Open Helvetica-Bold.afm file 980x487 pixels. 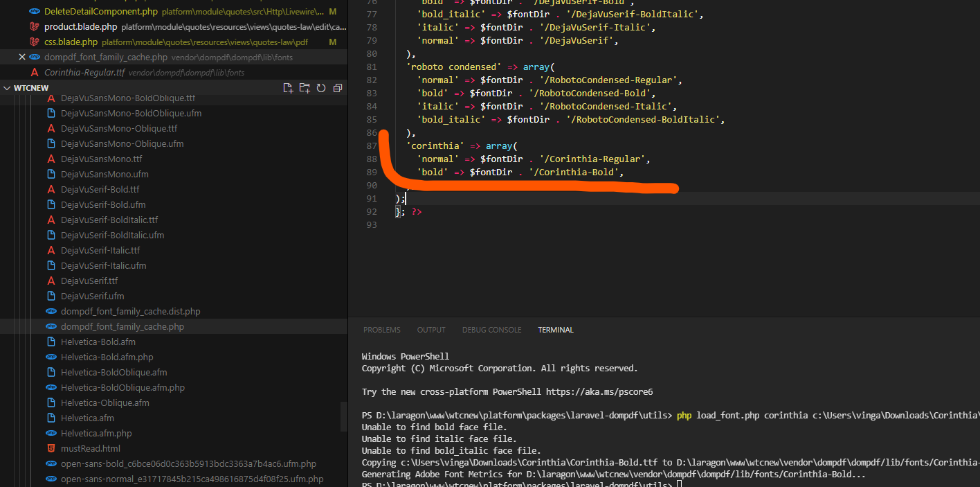click(x=98, y=342)
